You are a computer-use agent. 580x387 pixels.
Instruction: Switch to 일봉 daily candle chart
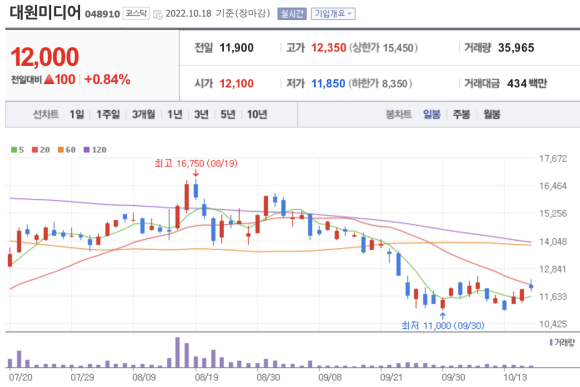pyautogui.click(x=432, y=114)
